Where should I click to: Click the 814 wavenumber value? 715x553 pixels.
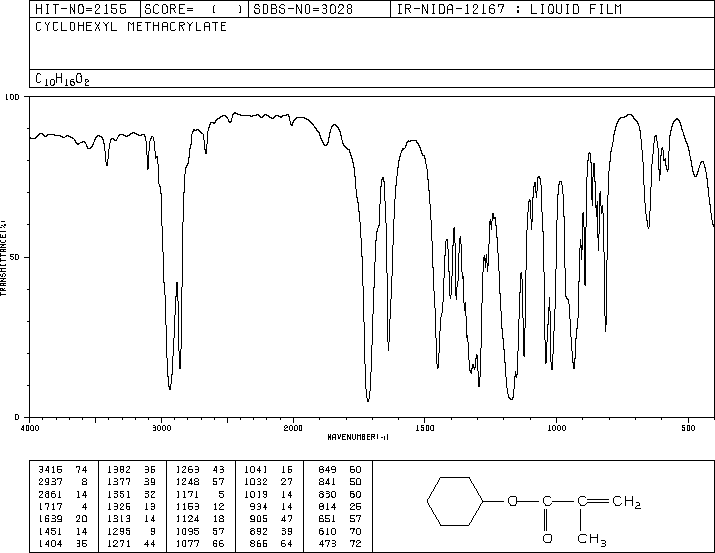[x=327, y=506]
